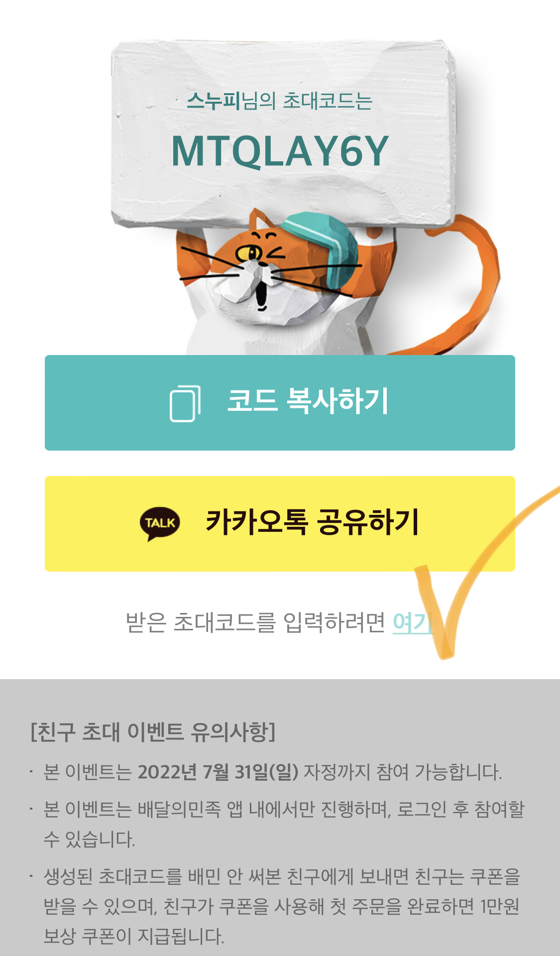560x956 pixels.
Task: Tap the 자정까지 참여 가능합니다 phrase
Action: (x=403, y=772)
